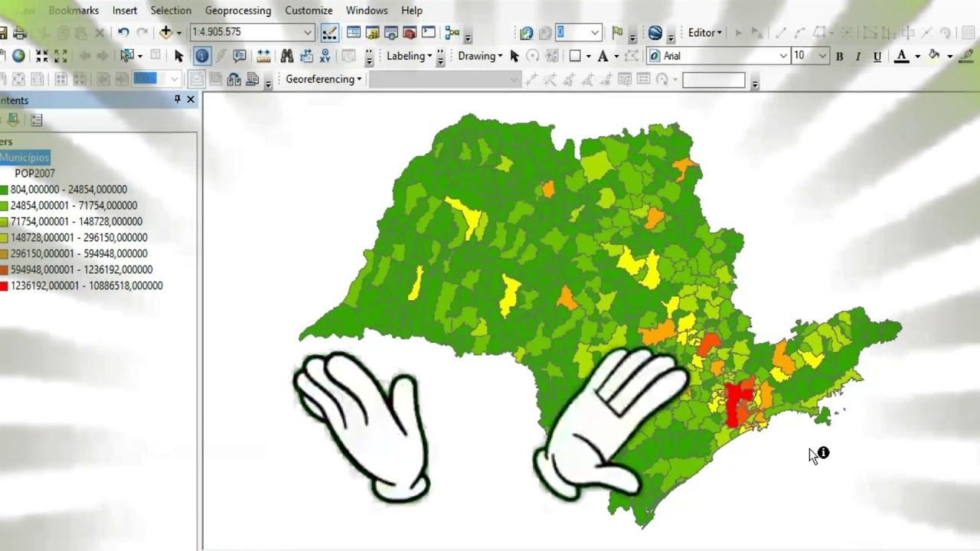
Task: Expand the Add Data dropdown arrow
Action: (x=178, y=33)
